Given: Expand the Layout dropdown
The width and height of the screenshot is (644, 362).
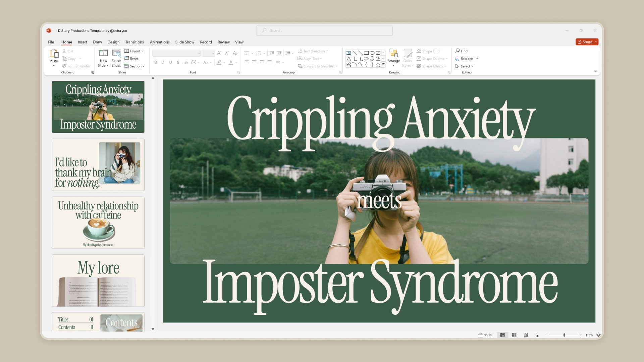Looking at the screenshot, I should point(134,51).
